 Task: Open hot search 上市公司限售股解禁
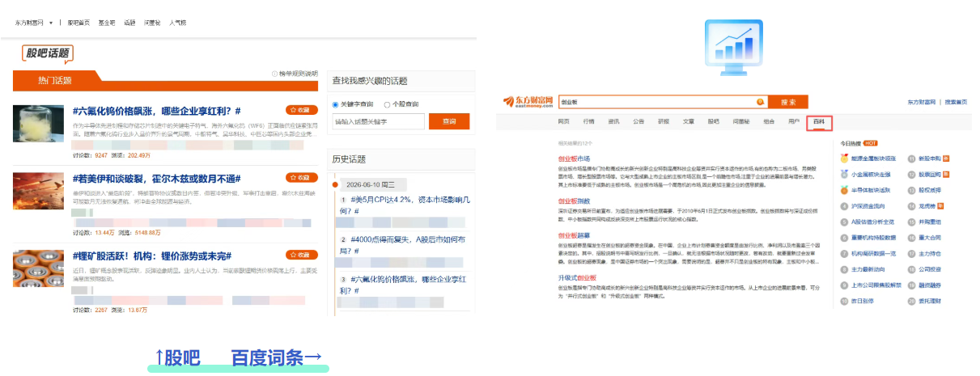pos(876,285)
